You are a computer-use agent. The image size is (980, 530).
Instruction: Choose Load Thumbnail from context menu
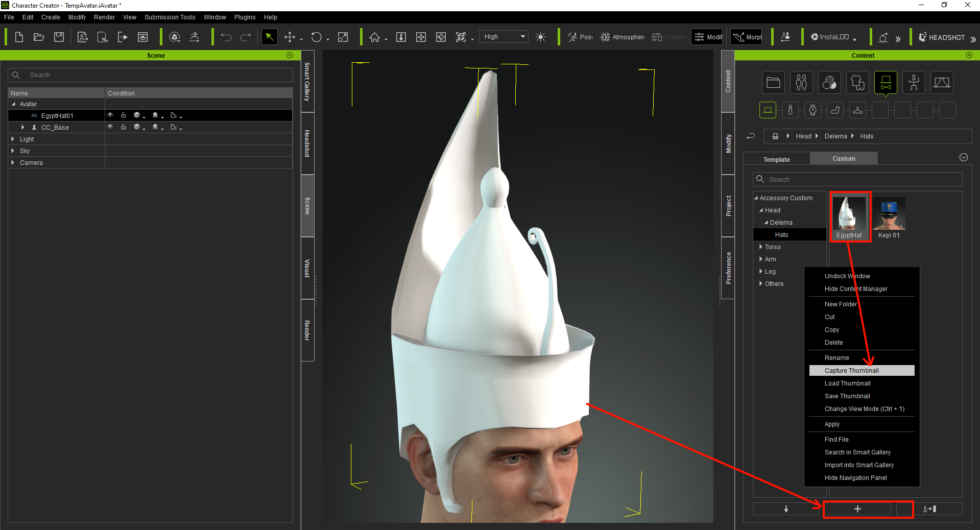click(862, 383)
